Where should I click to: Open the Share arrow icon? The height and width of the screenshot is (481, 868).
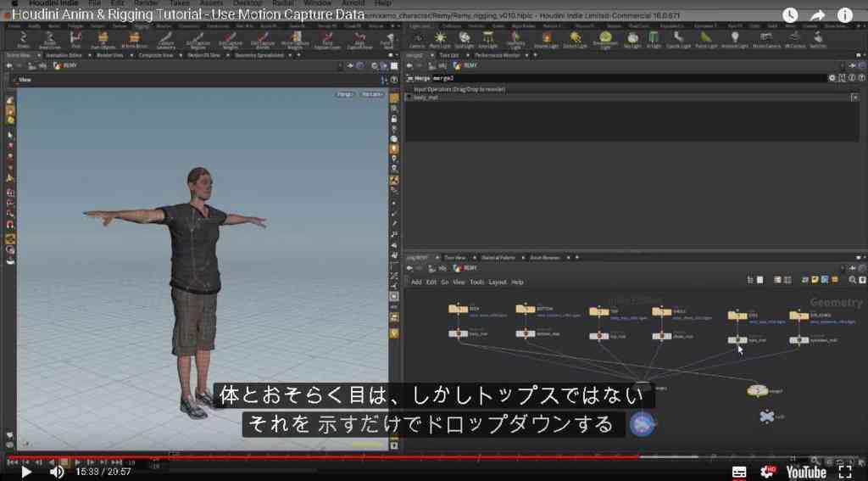818,15
